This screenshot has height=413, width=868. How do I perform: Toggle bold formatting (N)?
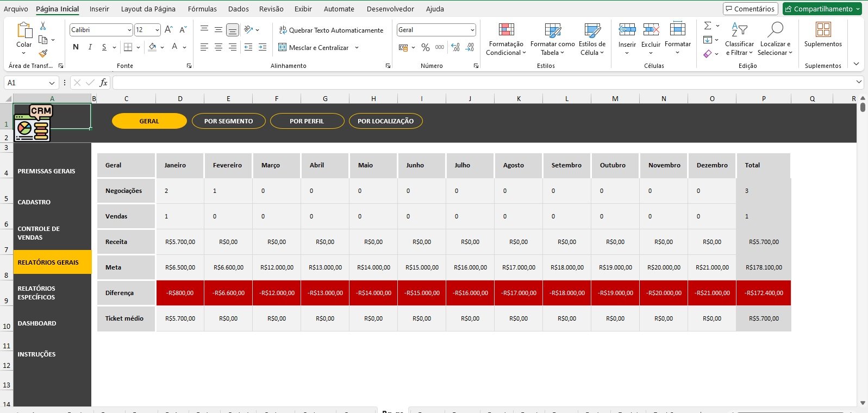(76, 47)
